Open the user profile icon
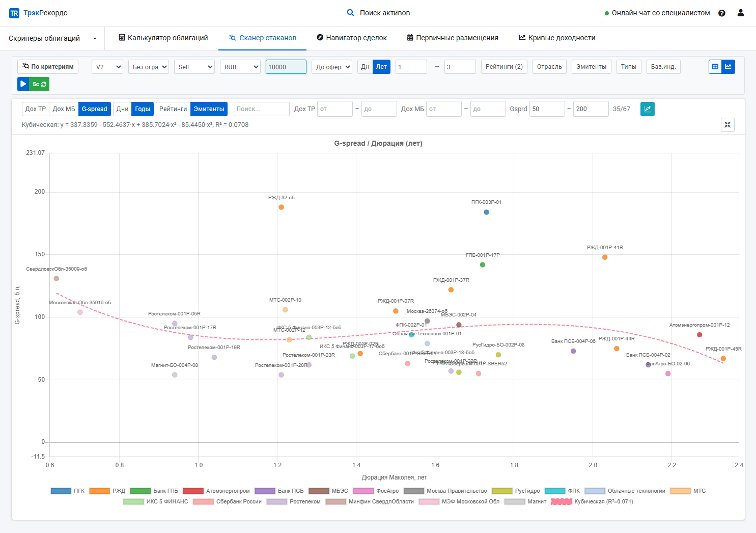The width and height of the screenshot is (756, 533). pos(741,13)
